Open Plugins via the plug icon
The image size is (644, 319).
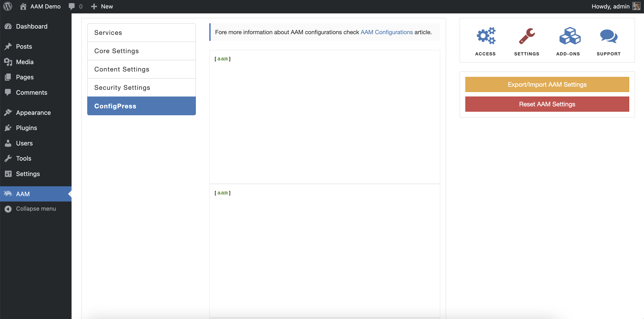pos(8,128)
